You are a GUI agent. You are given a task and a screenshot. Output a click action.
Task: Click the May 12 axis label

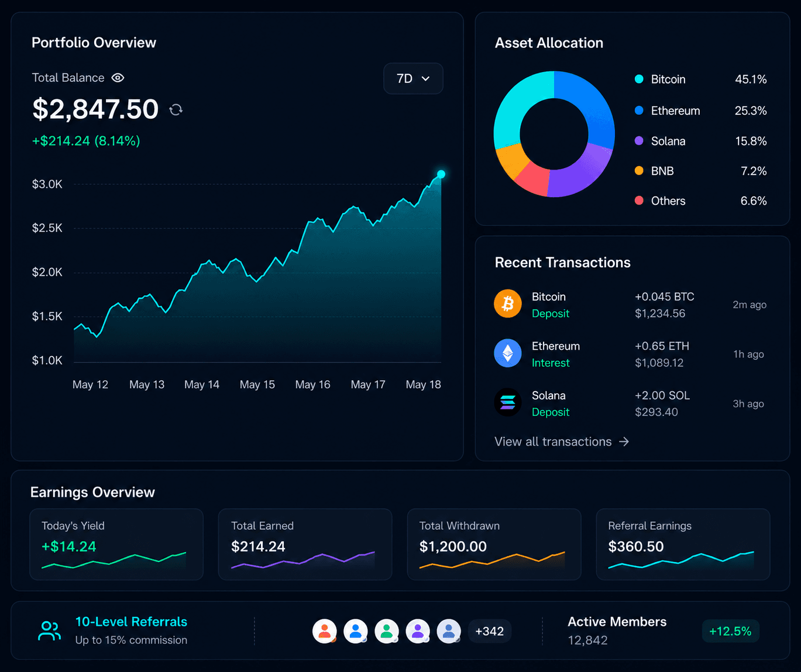pos(90,384)
